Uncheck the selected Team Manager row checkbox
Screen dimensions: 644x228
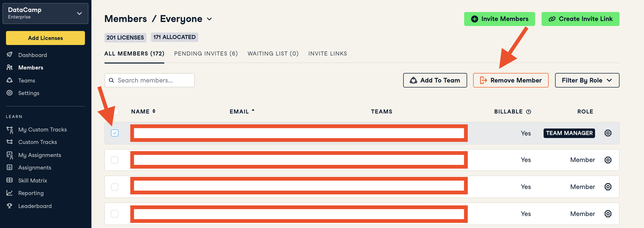114,133
